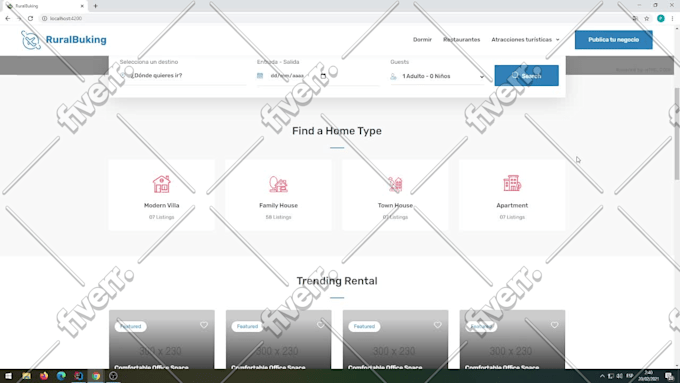Open the IntelliJ/JetBrains taskbar icon
Image resolution: width=680 pixels, height=383 pixels.
point(78,376)
